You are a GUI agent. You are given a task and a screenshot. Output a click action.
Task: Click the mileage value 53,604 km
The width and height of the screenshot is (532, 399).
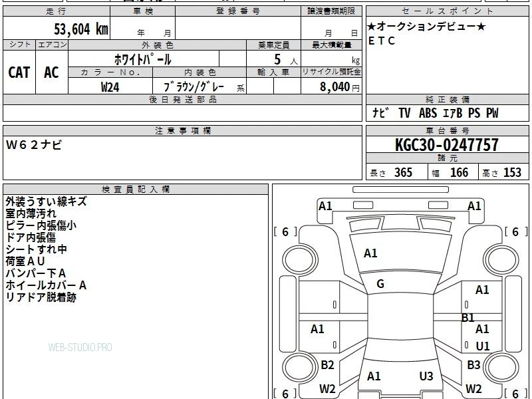81,29
